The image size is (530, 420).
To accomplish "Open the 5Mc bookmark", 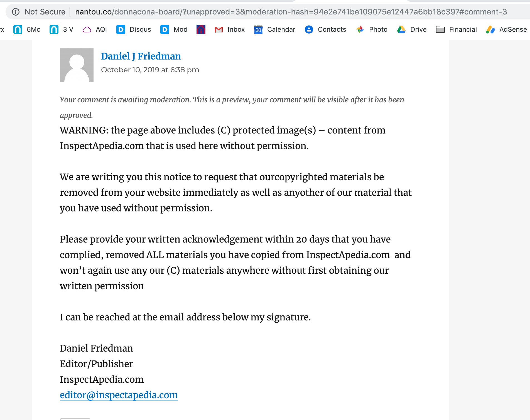I will [27, 29].
